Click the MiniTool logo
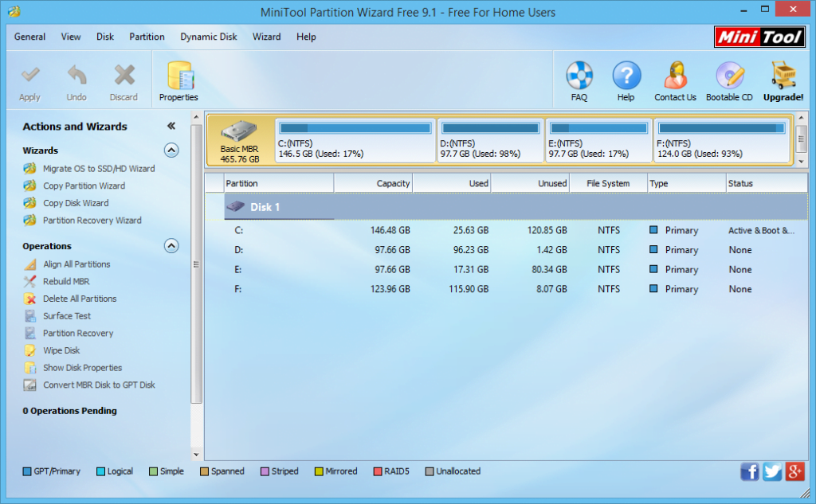Screen dimensions: 816x504 (x=759, y=37)
